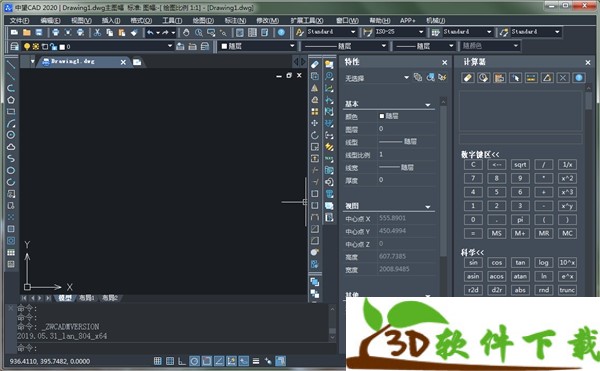This screenshot has width=600, height=371.
Task: Click the calculator expression input field
Action: [x=520, y=138]
